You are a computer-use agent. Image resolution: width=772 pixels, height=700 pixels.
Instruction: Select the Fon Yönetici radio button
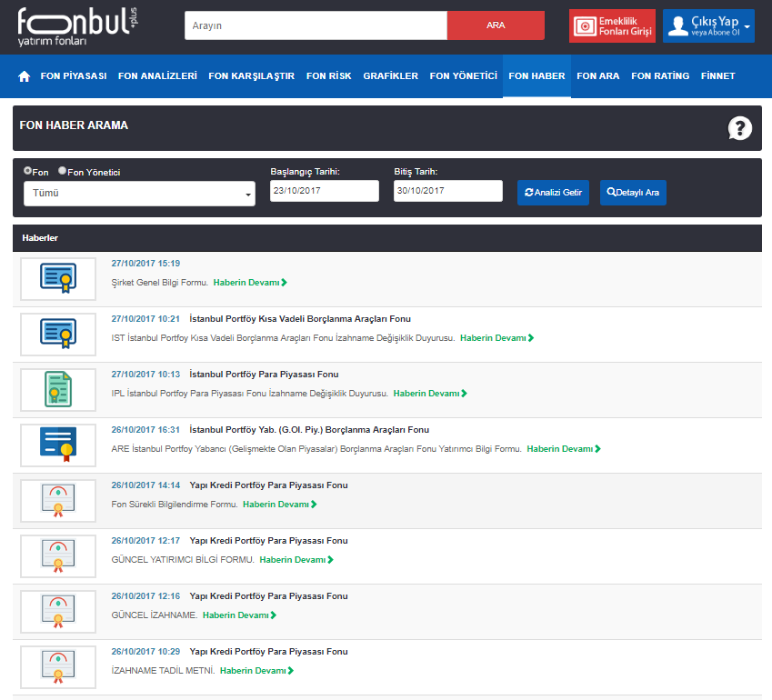62,171
